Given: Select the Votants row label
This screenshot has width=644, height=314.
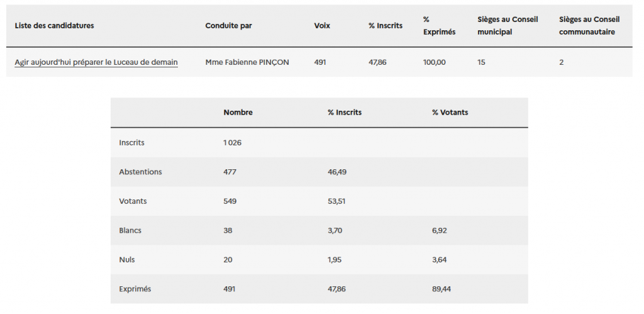Looking at the screenshot, I should coord(133,201).
